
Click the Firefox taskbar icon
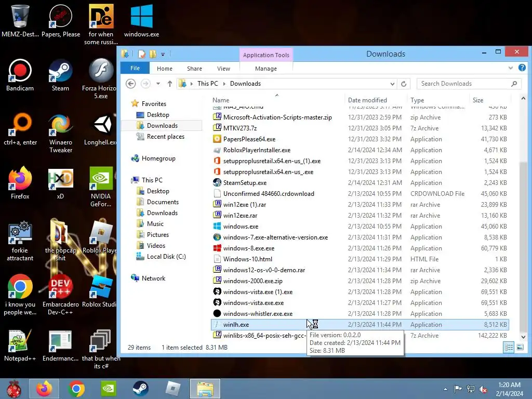point(44,389)
